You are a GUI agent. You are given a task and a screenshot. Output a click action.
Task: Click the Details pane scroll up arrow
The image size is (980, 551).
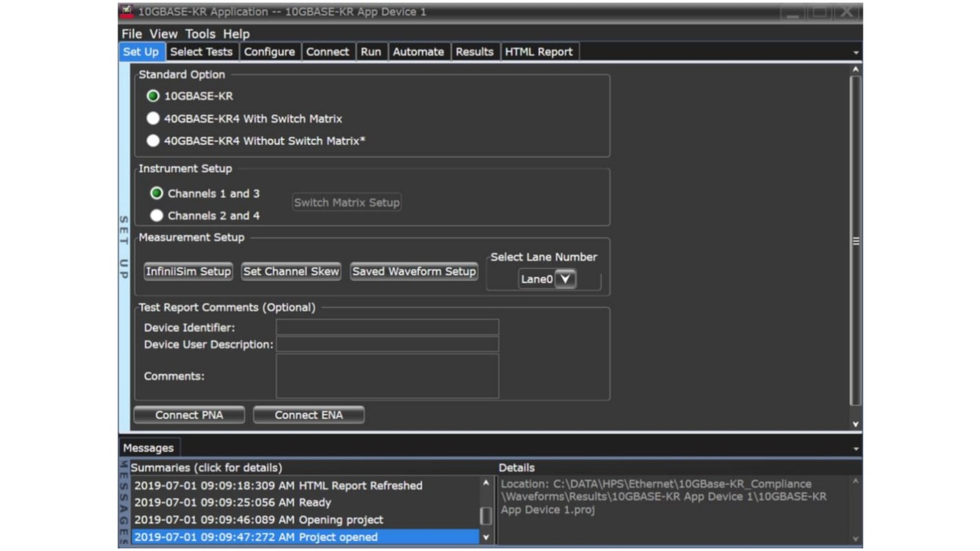[856, 482]
